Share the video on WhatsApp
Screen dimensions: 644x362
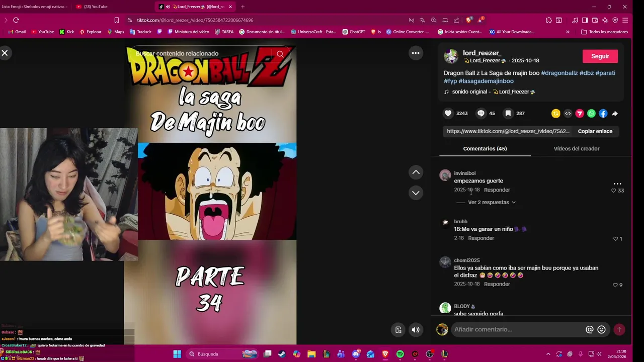click(591, 114)
